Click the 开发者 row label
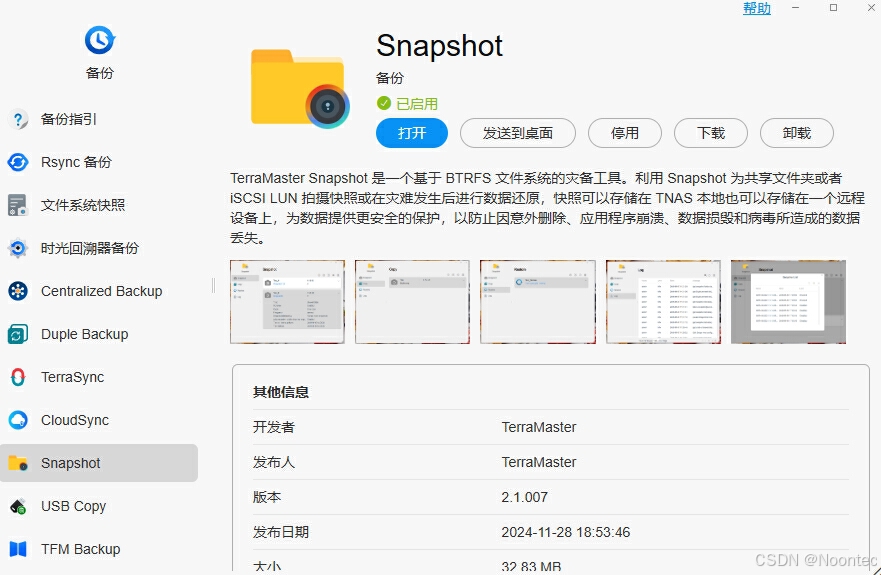This screenshot has height=575, width=881. tap(274, 427)
